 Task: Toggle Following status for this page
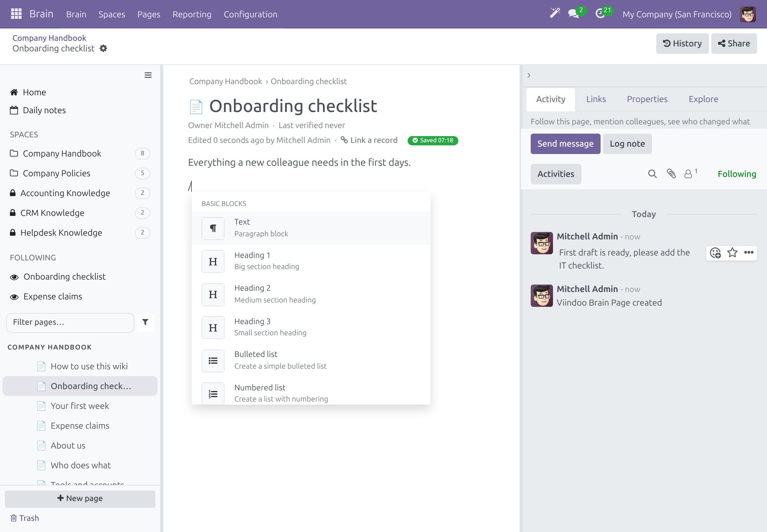coord(737,174)
